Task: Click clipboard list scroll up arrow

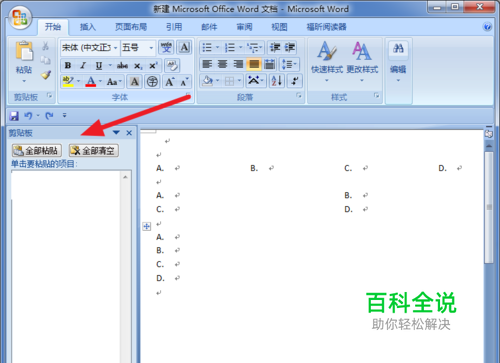Action: click(125, 177)
